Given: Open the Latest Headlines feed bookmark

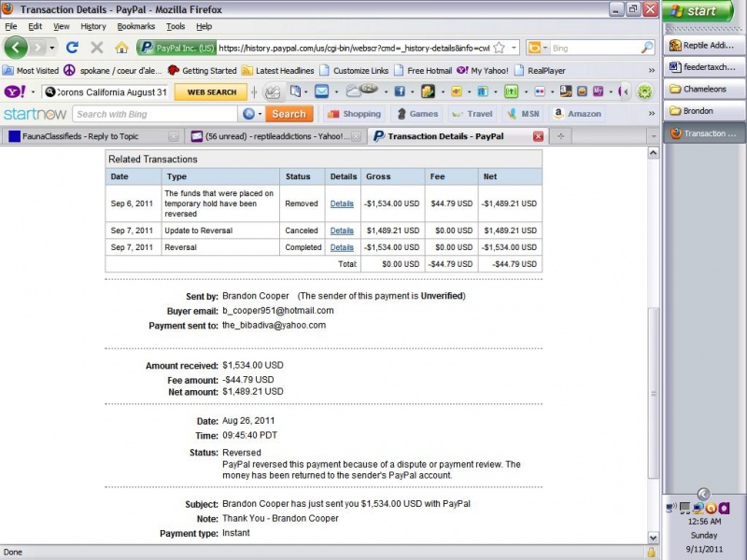Looking at the screenshot, I should pyautogui.click(x=277, y=71).
